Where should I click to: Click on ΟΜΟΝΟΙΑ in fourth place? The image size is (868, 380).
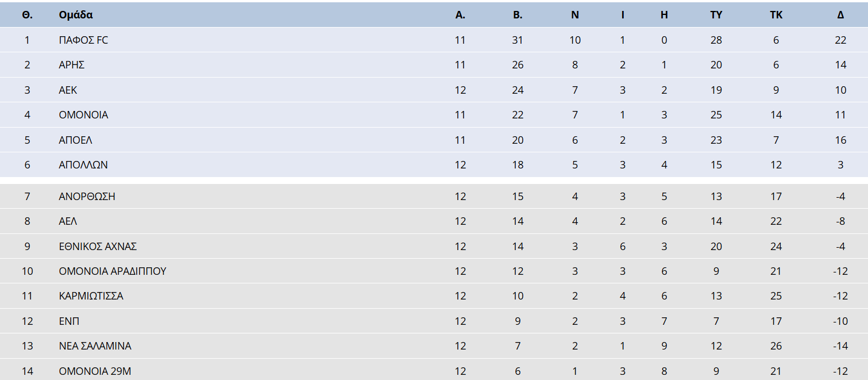(83, 115)
